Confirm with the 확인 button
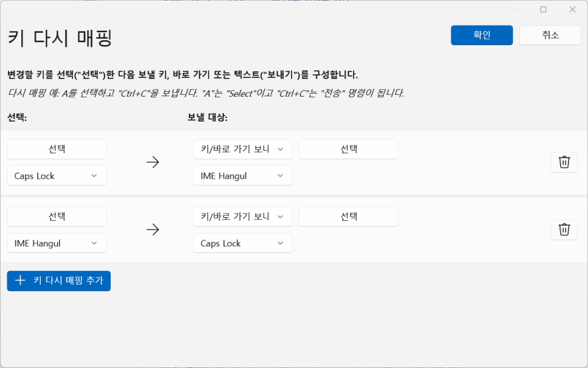 481,35
